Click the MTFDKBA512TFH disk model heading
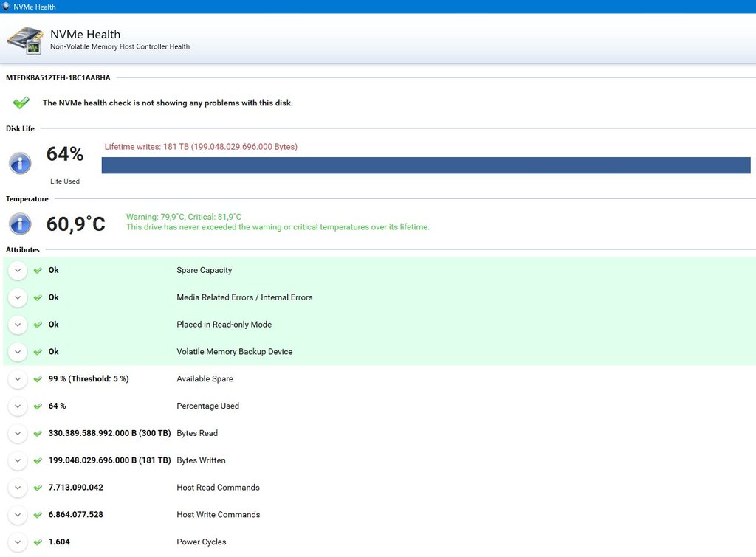 (x=58, y=77)
